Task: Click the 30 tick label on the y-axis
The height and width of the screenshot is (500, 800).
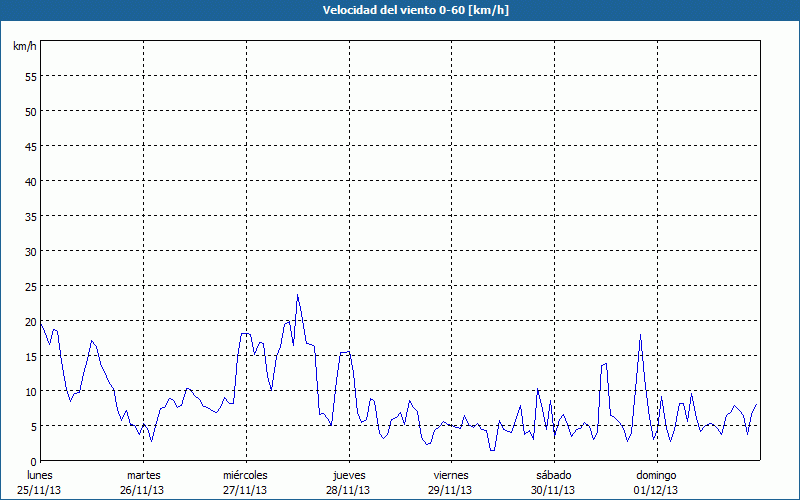Action: pyautogui.click(x=30, y=251)
